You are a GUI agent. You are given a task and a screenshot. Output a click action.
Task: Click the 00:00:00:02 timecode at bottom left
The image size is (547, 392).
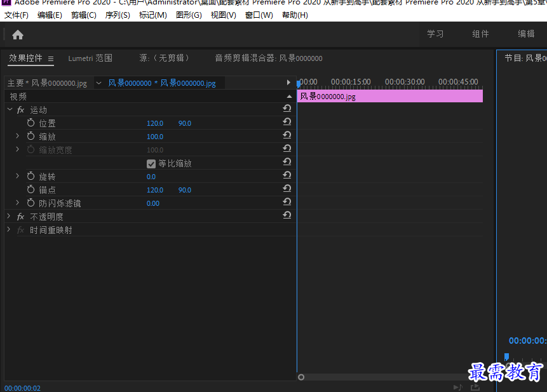(22, 388)
